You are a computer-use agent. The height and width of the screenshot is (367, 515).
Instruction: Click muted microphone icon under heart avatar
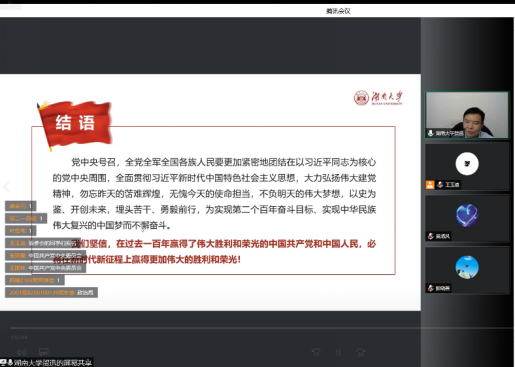pyautogui.click(x=431, y=236)
